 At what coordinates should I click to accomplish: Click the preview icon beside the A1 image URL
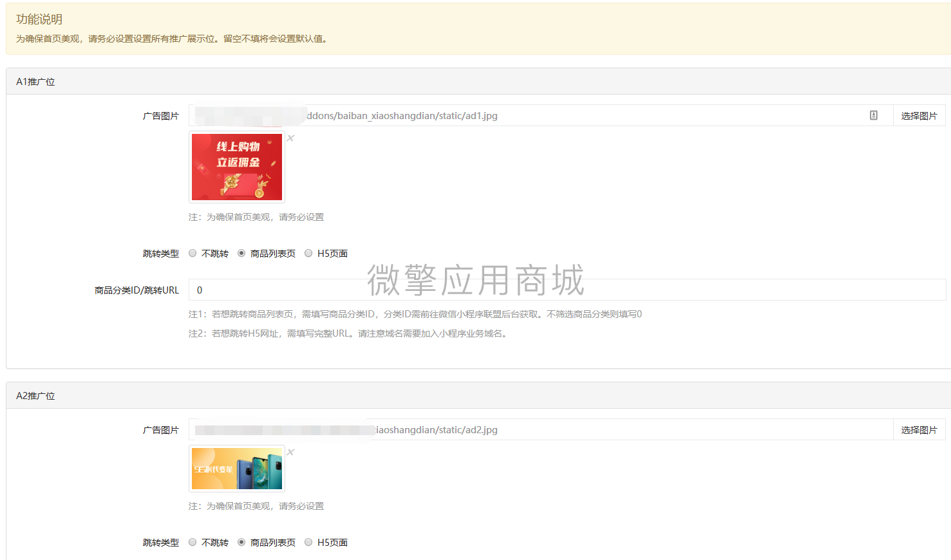point(873,115)
